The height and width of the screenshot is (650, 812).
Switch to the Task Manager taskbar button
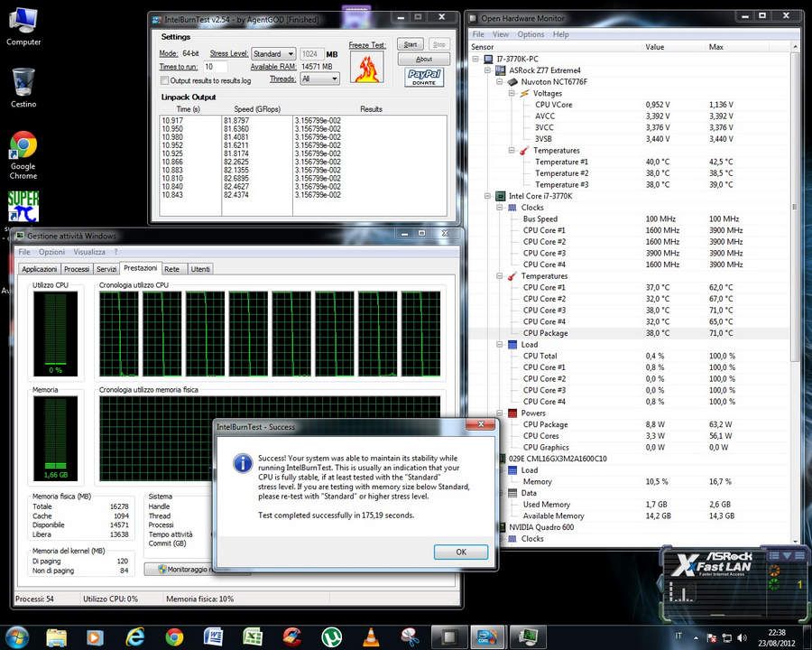[x=528, y=636]
